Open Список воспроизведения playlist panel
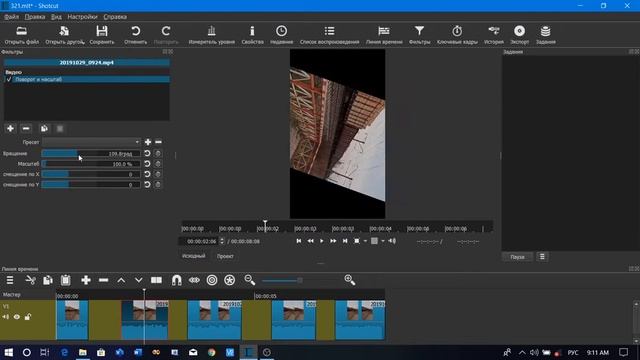640x360 pixels. tap(329, 35)
